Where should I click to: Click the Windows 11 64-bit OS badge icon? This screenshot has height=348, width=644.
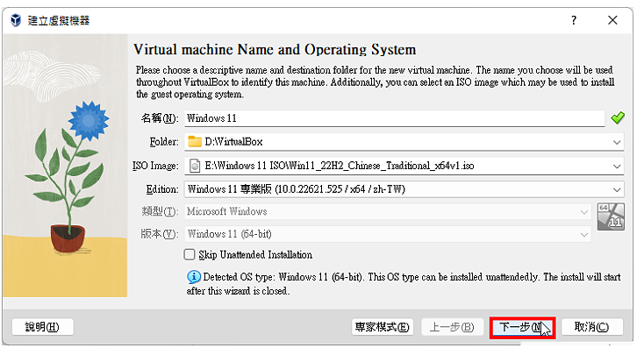(x=611, y=217)
